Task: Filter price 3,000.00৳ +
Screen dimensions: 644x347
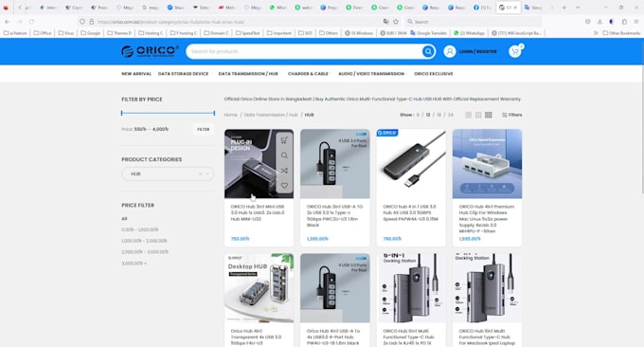Action: [x=134, y=264]
